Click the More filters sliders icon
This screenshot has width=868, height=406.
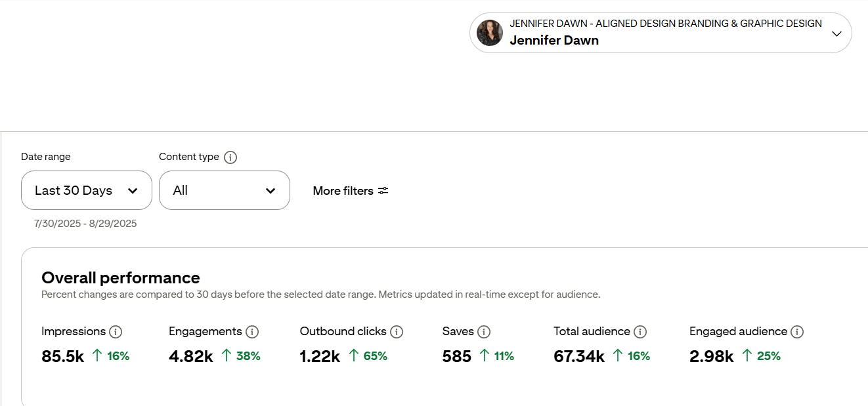383,191
